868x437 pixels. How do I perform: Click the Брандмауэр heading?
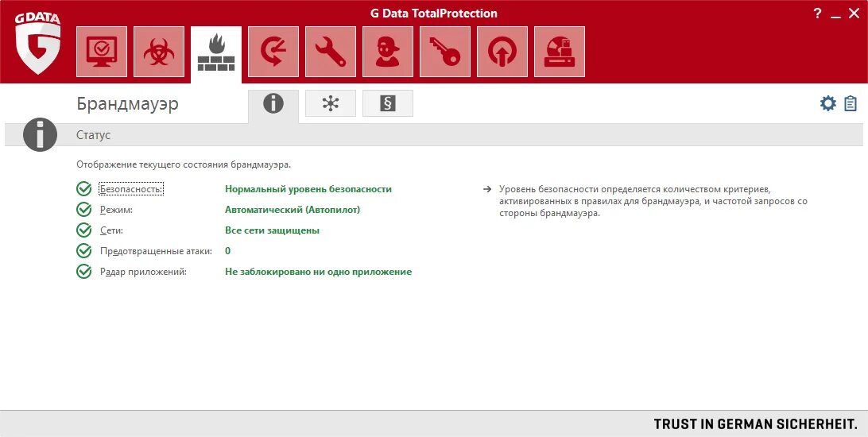coord(128,104)
